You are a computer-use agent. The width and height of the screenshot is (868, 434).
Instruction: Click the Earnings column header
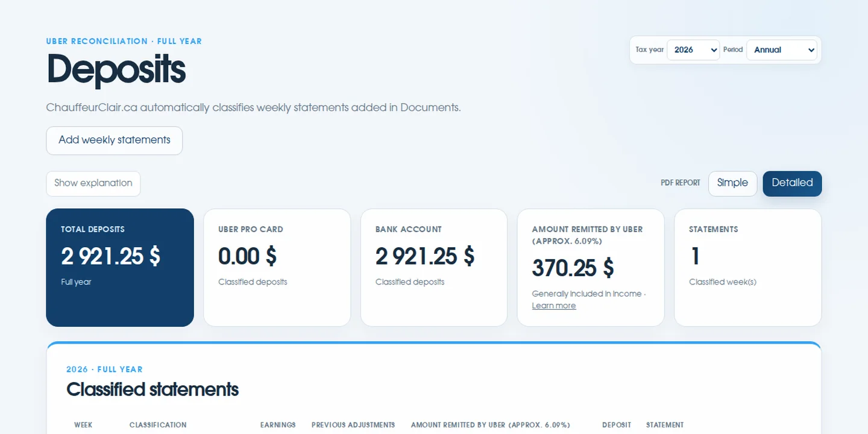278,425
